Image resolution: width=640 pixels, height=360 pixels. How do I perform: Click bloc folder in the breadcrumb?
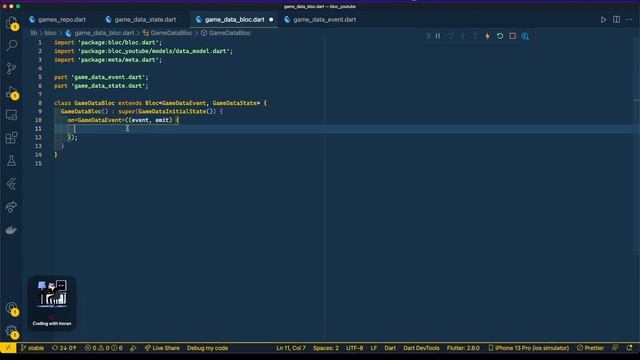pos(50,33)
